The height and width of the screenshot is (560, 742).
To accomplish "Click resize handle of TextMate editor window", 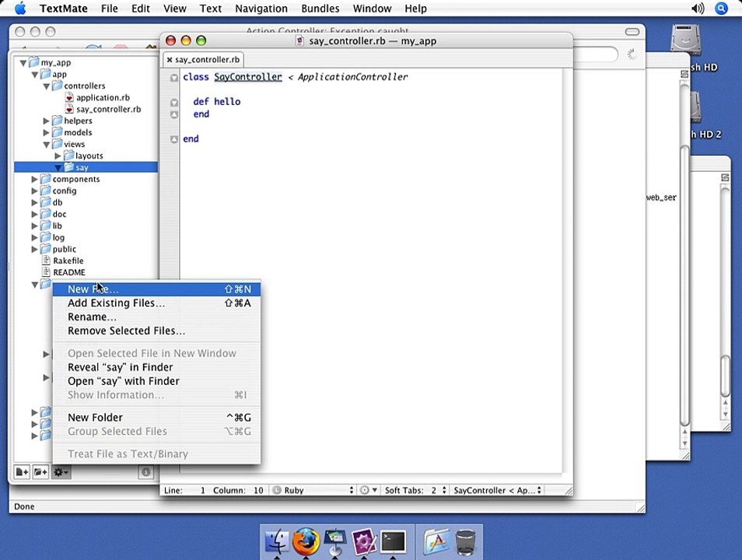I will point(569,491).
